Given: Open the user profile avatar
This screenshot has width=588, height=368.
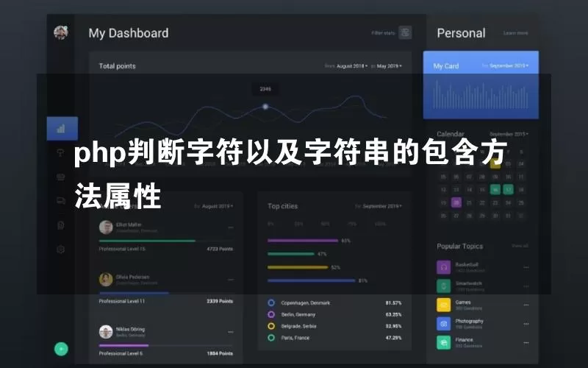Looking at the screenshot, I should [x=61, y=32].
